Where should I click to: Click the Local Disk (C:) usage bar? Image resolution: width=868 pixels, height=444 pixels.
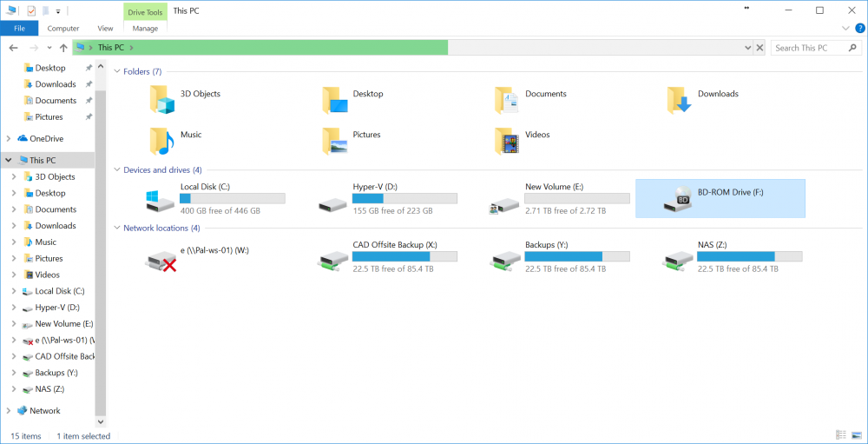point(233,198)
